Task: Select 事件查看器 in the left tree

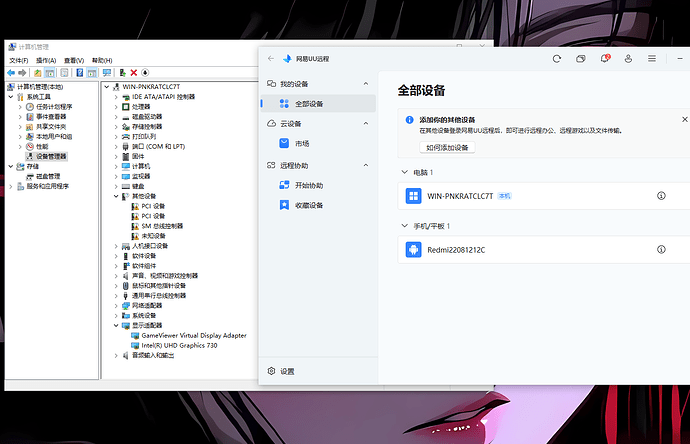Action: (46, 117)
